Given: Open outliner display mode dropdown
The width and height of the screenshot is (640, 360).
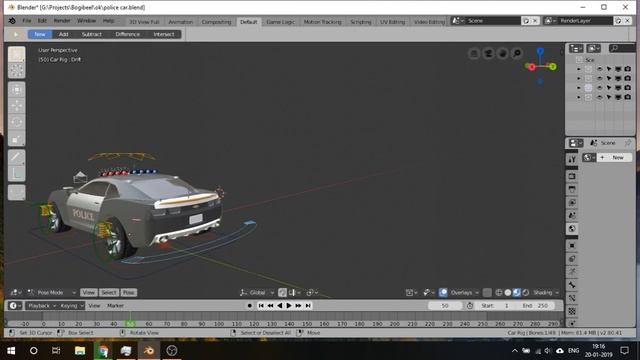Looking at the screenshot, I should pyautogui.click(x=593, y=49).
